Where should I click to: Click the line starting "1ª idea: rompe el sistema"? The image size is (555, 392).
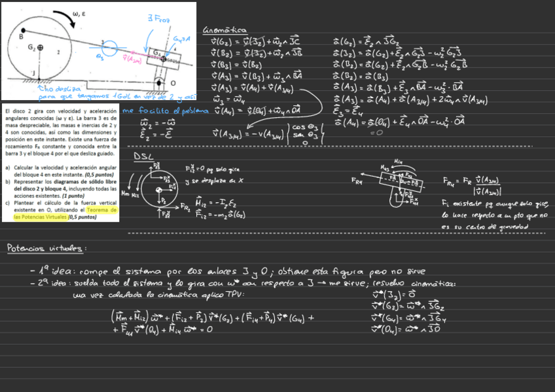coord(228,272)
